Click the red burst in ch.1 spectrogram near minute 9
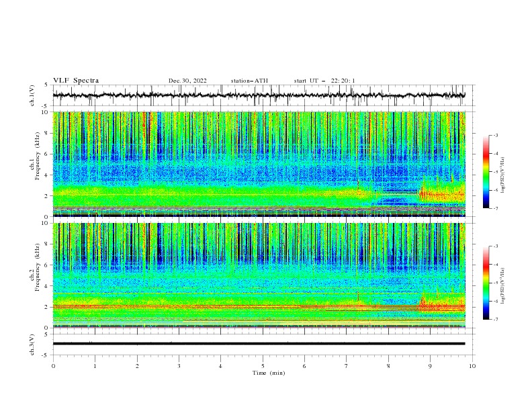532x411 pixels. point(441,195)
